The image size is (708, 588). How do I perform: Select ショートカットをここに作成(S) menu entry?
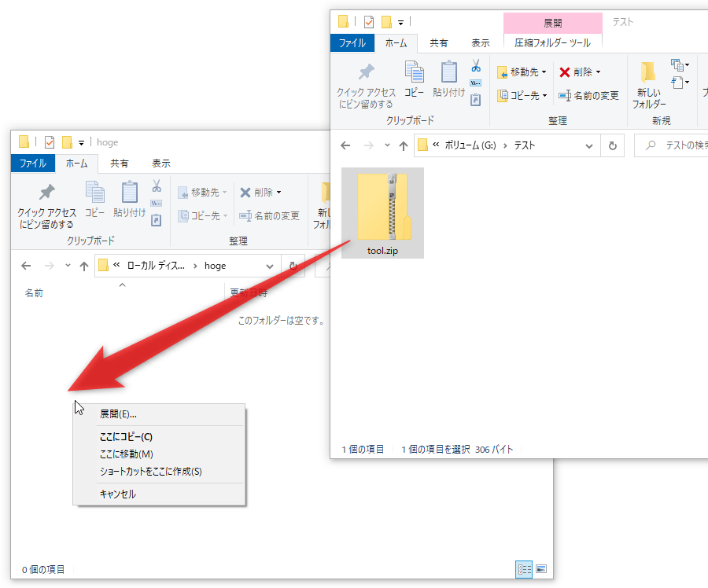(x=159, y=471)
